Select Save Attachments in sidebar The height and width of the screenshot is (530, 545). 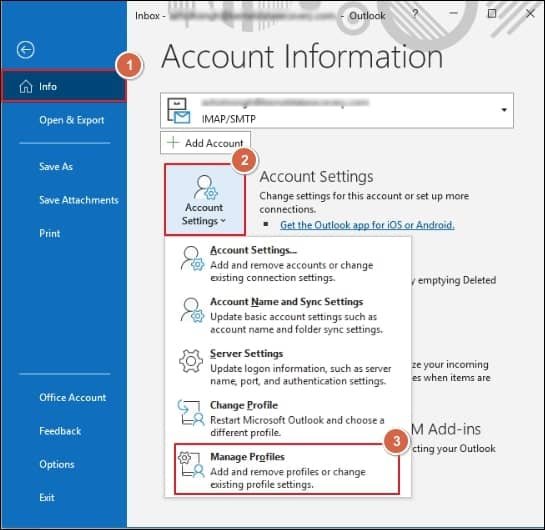pyautogui.click(x=79, y=200)
